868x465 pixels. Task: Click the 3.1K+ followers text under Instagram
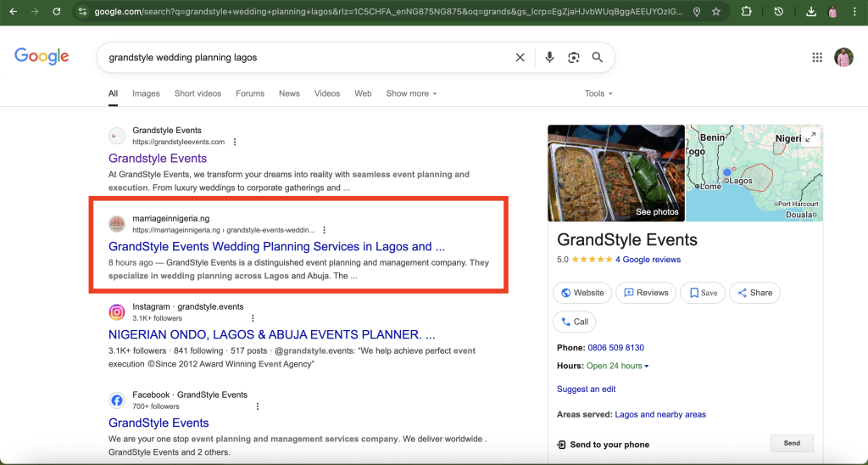pos(157,318)
